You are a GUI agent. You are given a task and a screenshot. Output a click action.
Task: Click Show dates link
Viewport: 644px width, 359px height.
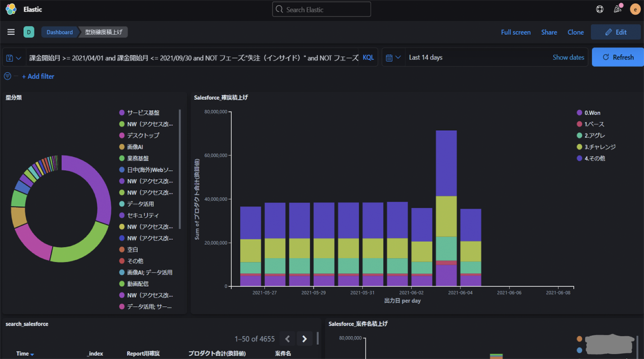(568, 57)
